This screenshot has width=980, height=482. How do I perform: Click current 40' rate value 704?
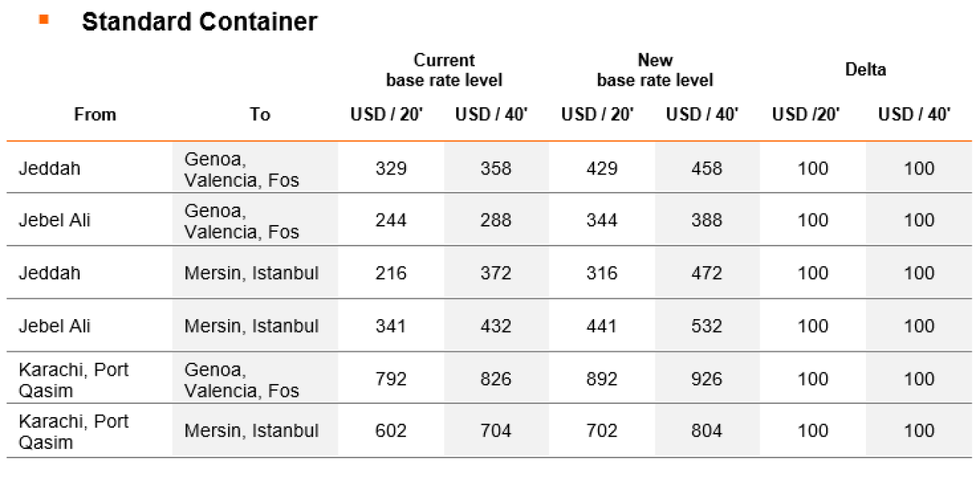point(496,431)
